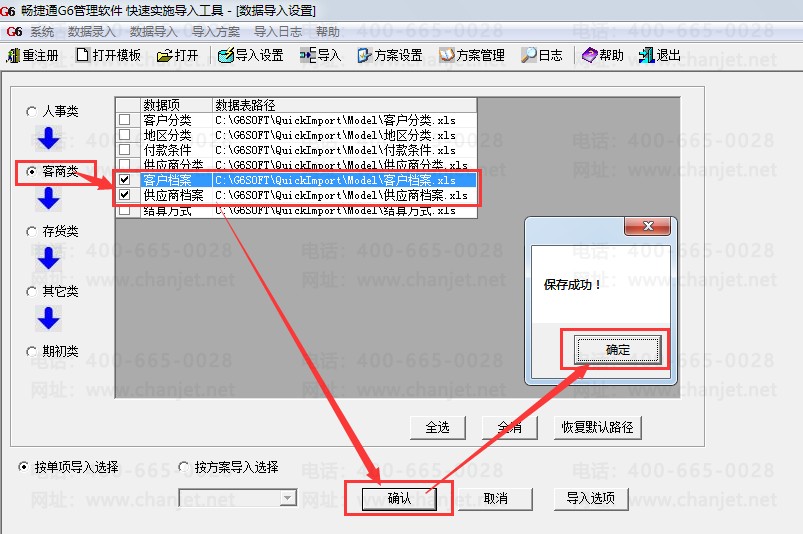Open the 导入方案 menu
This screenshot has width=803, height=534.
216,32
